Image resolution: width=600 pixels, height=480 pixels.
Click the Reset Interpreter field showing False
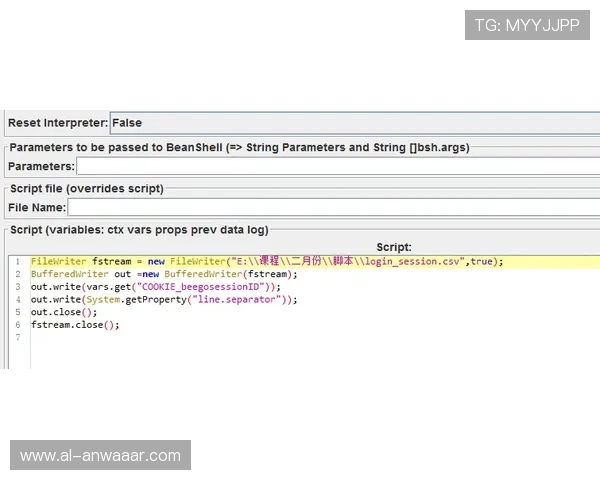pos(350,123)
